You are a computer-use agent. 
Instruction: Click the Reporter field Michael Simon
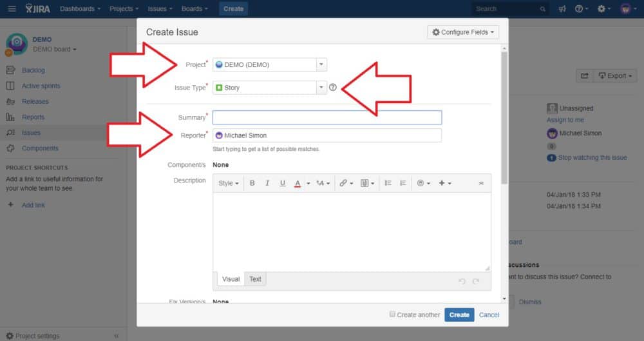pos(327,135)
